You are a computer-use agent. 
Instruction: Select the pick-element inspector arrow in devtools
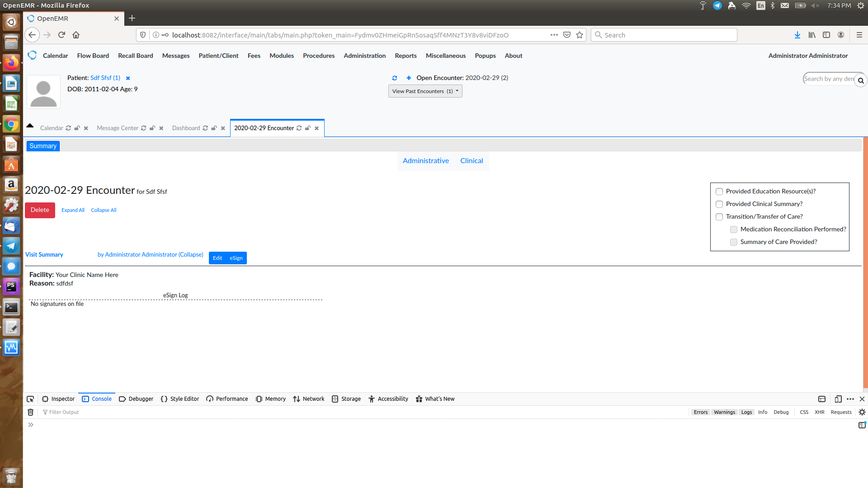point(30,399)
